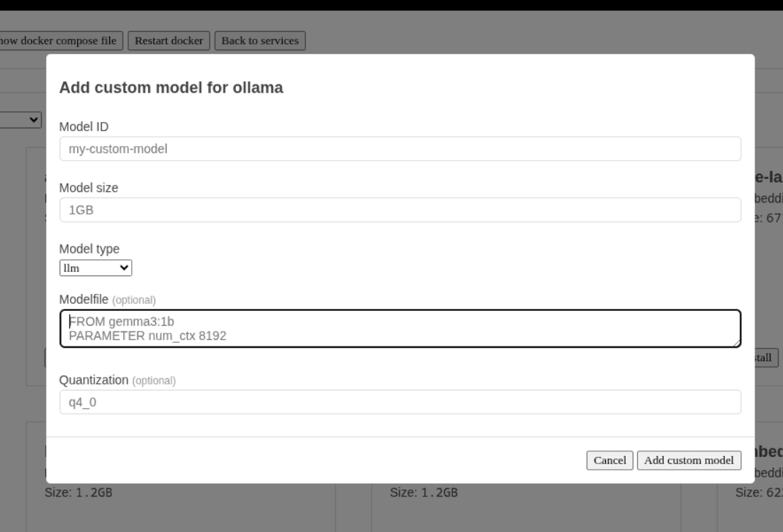
Task: Click the "Add custom model for ollama" heading
Action: point(171,88)
